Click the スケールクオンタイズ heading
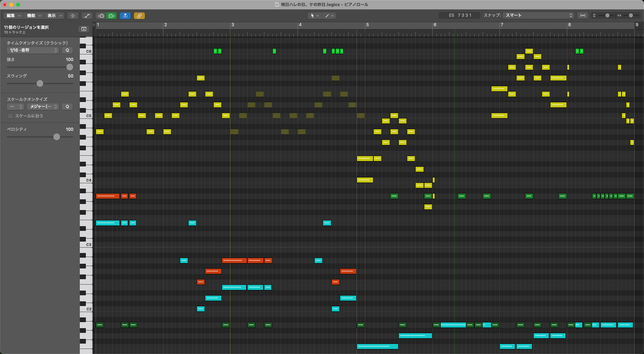 tap(27, 99)
